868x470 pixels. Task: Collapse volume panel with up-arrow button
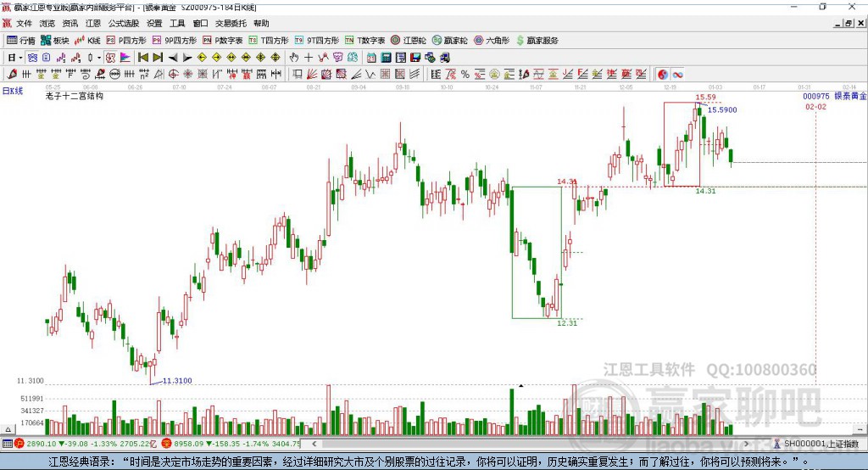click(x=8, y=429)
